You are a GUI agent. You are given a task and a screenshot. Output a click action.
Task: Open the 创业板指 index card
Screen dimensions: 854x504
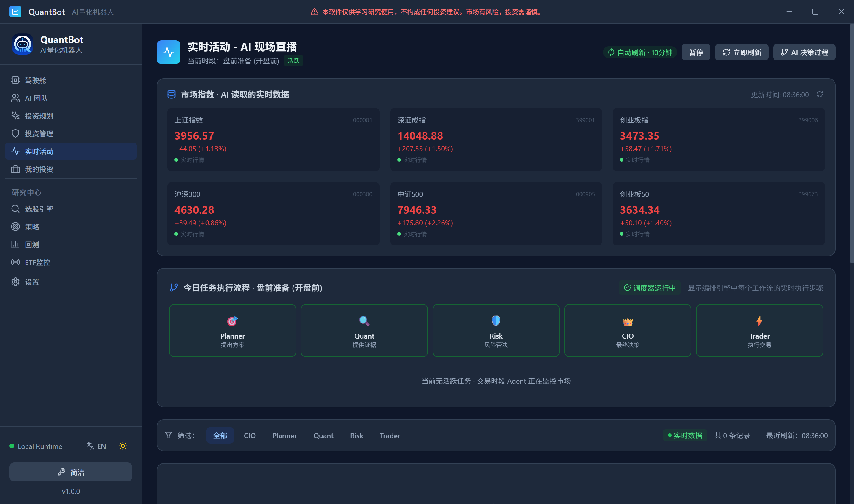pyautogui.click(x=718, y=140)
